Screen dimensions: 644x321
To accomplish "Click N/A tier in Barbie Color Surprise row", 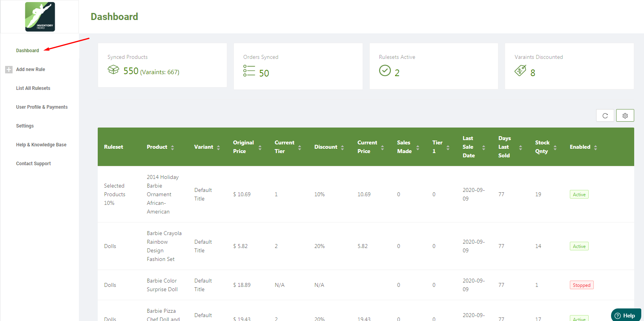I will click(x=279, y=285).
